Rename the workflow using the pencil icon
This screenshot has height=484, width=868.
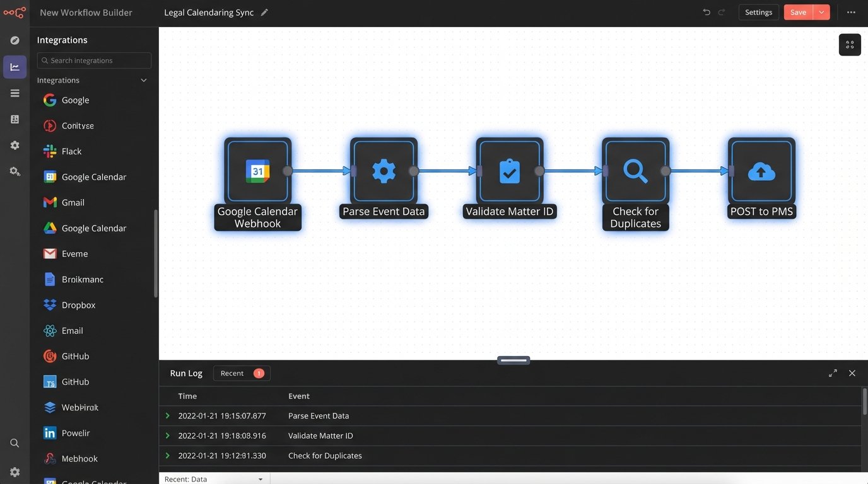tap(264, 11)
